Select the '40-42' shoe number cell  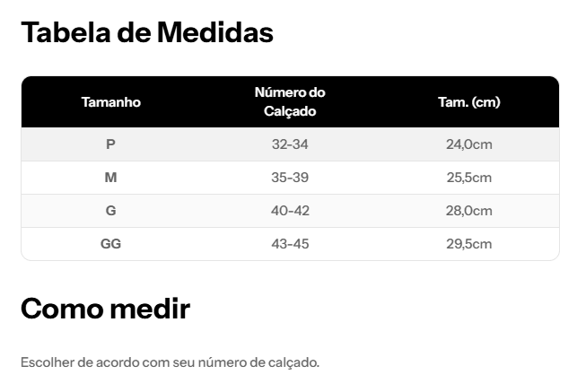290,211
